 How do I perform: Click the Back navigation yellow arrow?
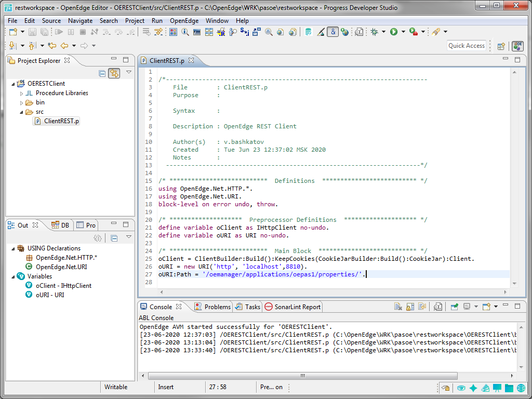(64, 46)
